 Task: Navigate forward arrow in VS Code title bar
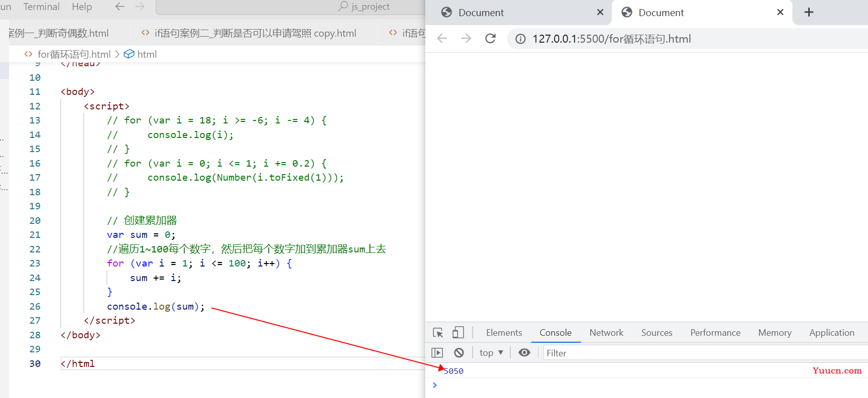click(140, 7)
